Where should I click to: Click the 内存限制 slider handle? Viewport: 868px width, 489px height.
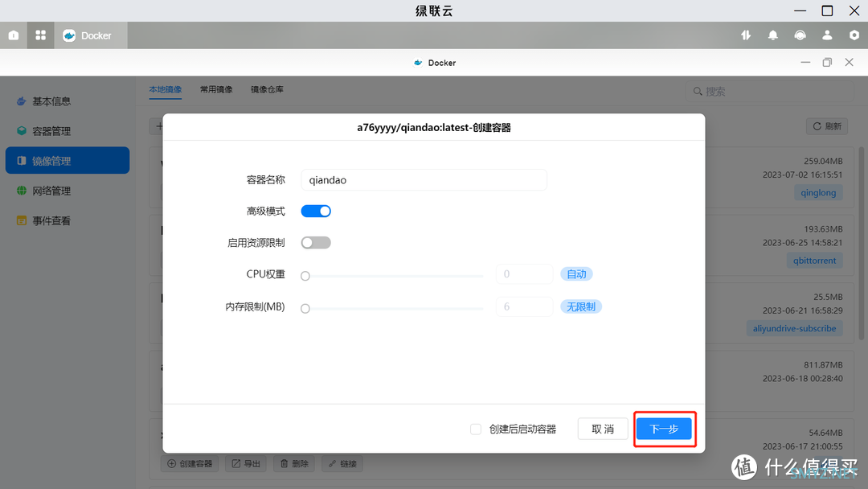click(305, 308)
